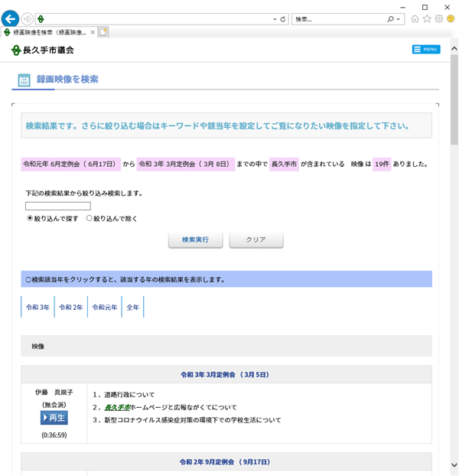Click the vertical page scrollbar thumb

(x=454, y=99)
